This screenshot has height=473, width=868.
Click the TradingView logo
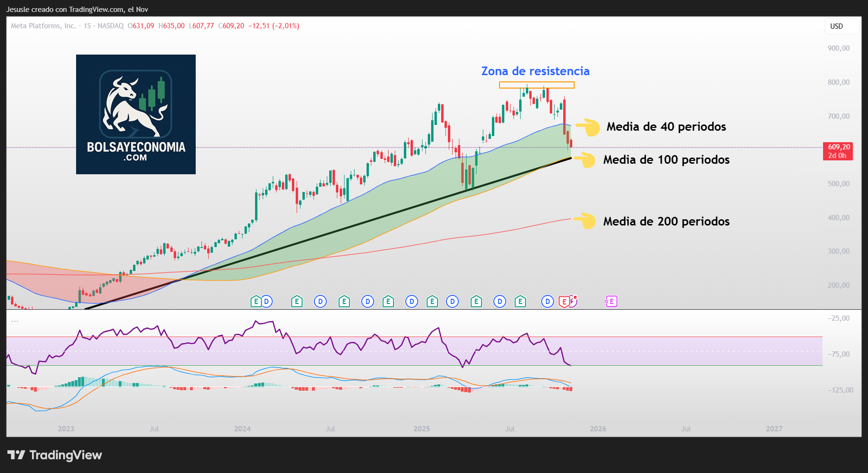55,455
